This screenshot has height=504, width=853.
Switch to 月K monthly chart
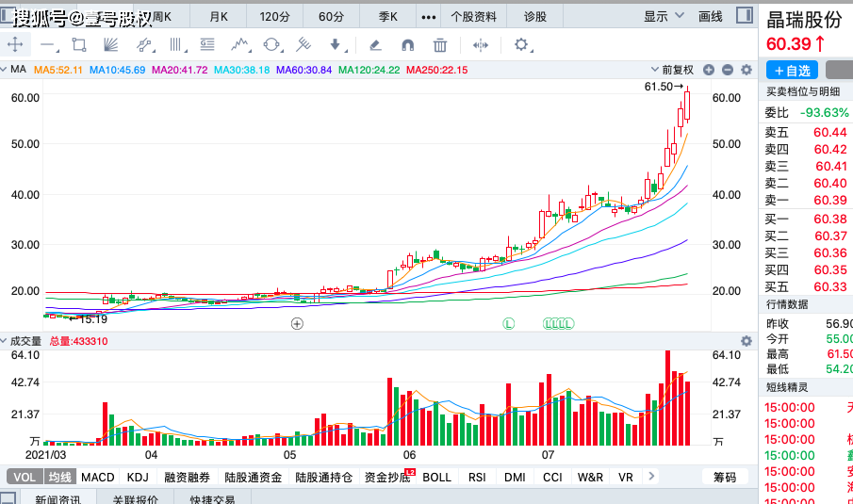tap(219, 16)
